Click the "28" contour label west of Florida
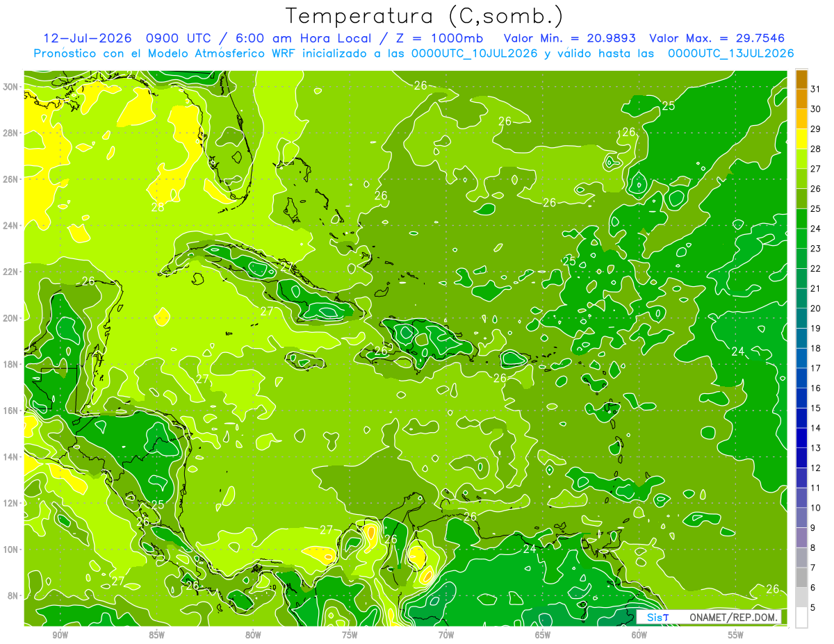The height and width of the screenshot is (644, 834). (158, 207)
